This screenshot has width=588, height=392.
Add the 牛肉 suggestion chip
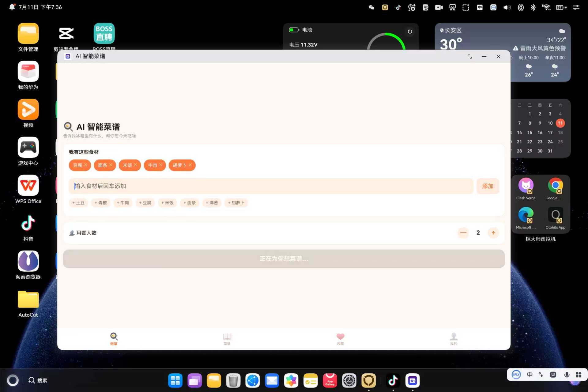123,203
